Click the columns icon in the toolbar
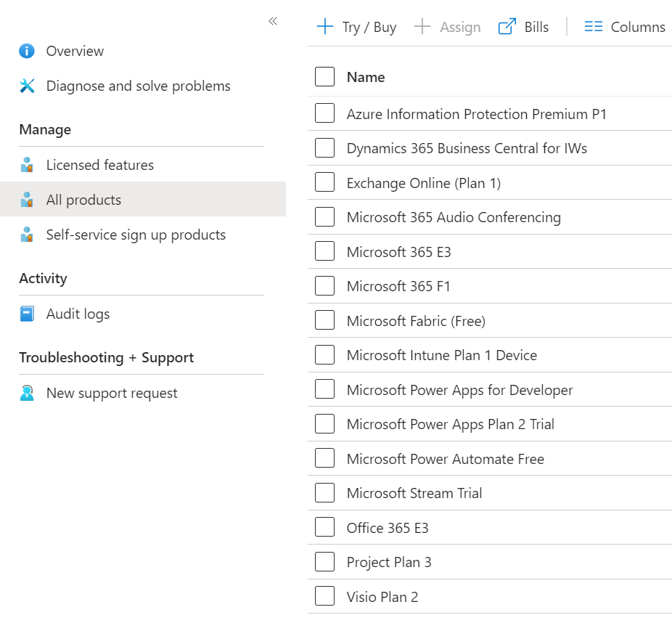The width and height of the screenshot is (672, 631). [594, 27]
